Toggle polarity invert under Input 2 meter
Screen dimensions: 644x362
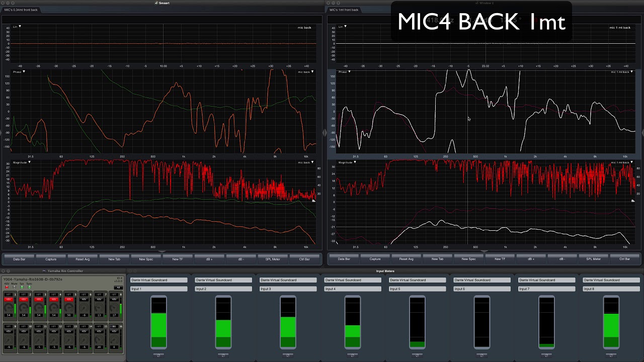pos(223,355)
